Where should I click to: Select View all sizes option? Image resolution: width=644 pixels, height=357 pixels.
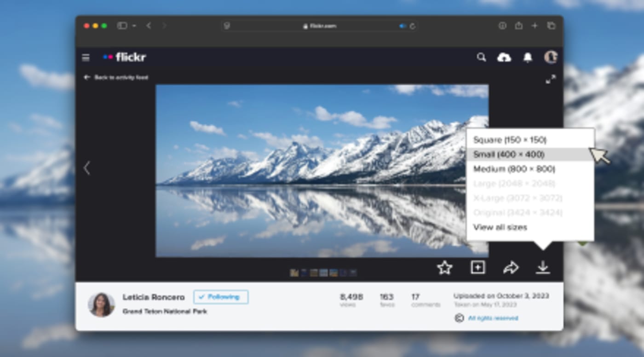click(500, 227)
